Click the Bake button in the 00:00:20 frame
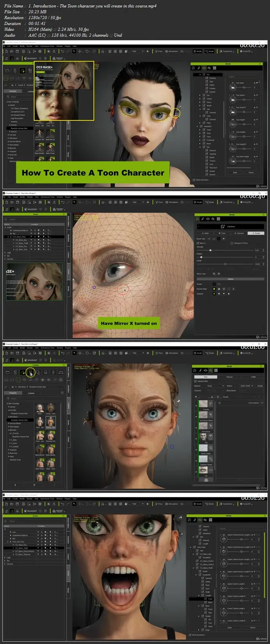270x644 pixels. (x=235, y=173)
